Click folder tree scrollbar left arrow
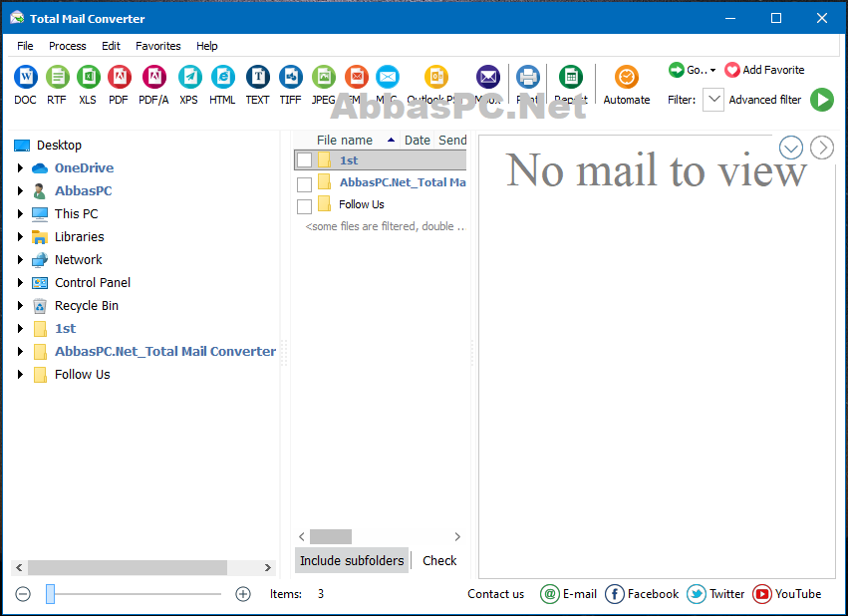This screenshot has height=616, width=848. [x=20, y=567]
